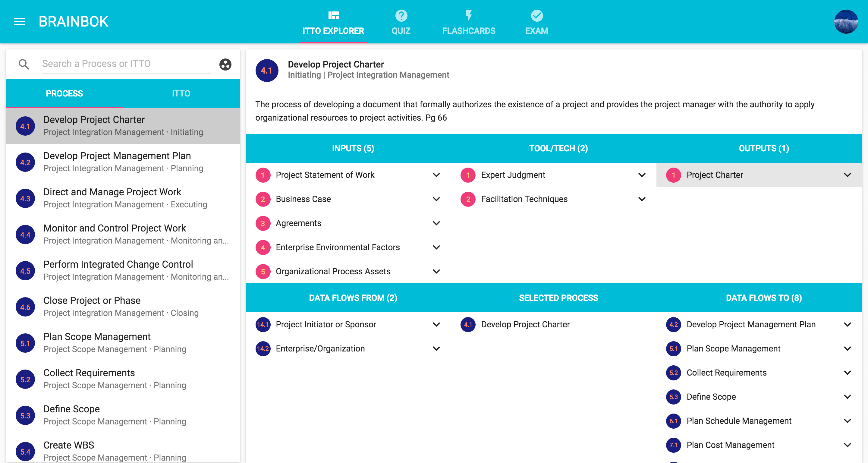Expand the Organizational Process Assets input
This screenshot has height=463, width=868.
click(x=437, y=271)
